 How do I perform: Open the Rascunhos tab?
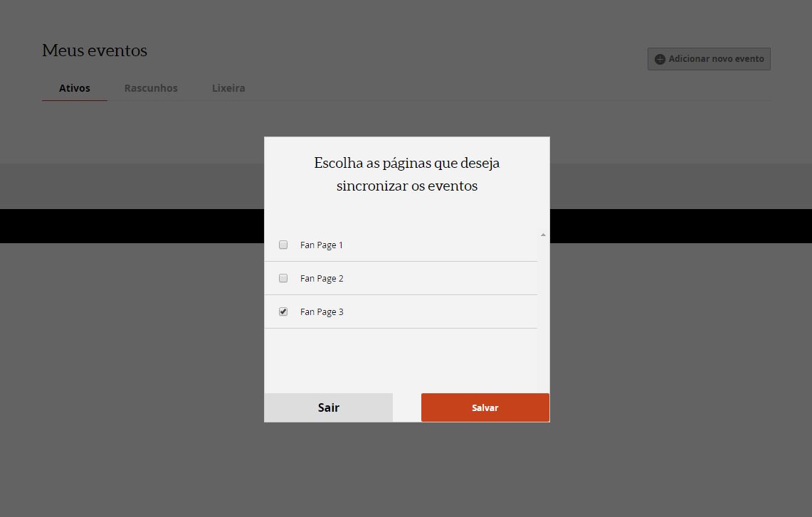coord(151,88)
